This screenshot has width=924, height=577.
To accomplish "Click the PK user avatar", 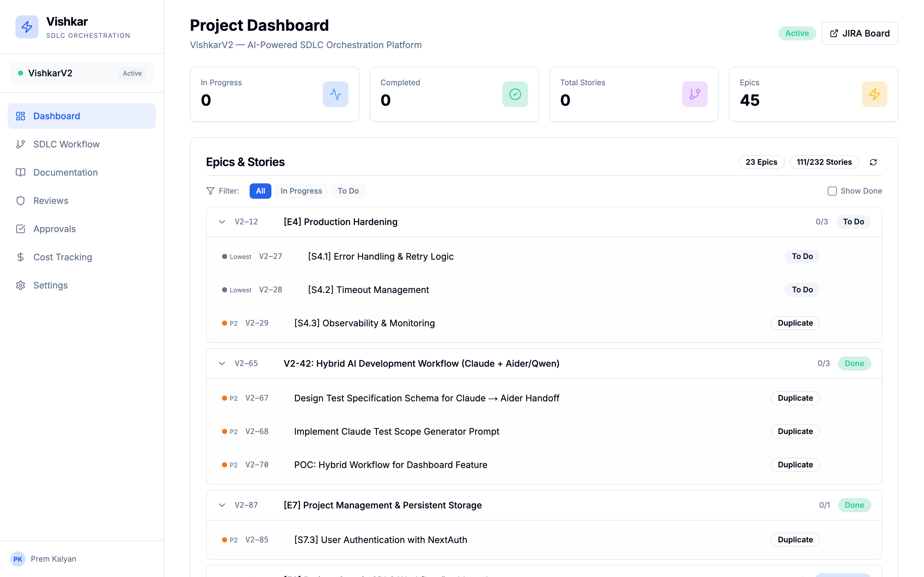I will tap(18, 559).
